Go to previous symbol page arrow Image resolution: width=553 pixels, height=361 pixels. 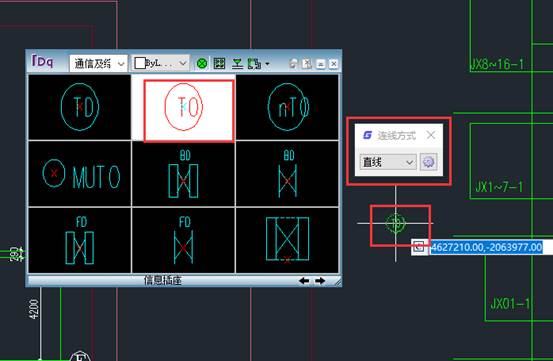[304, 281]
